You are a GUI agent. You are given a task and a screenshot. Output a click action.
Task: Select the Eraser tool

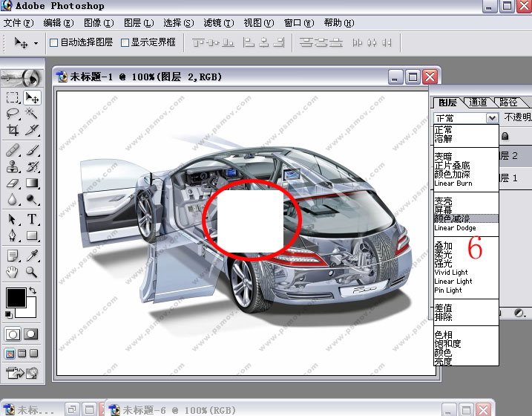click(x=13, y=183)
